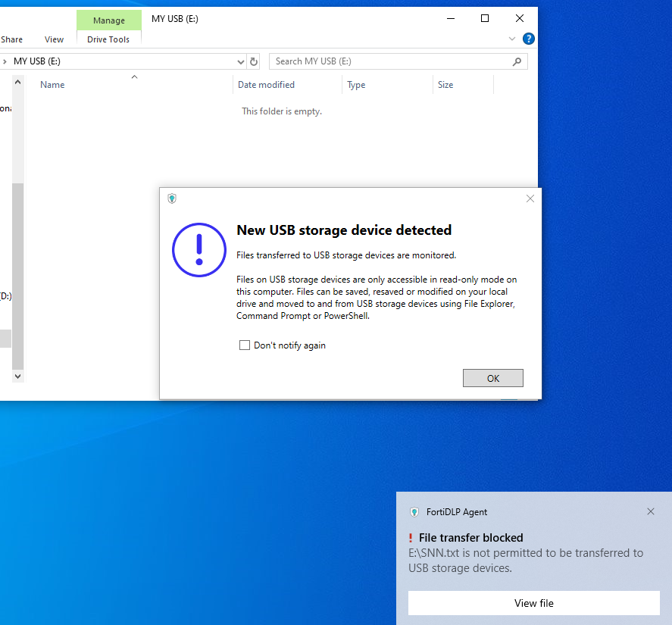Open the address bar history dropdown
This screenshot has height=625, width=672.
(241, 61)
